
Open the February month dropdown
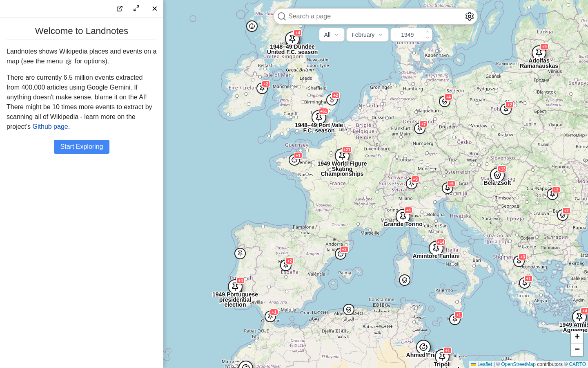pos(367,35)
